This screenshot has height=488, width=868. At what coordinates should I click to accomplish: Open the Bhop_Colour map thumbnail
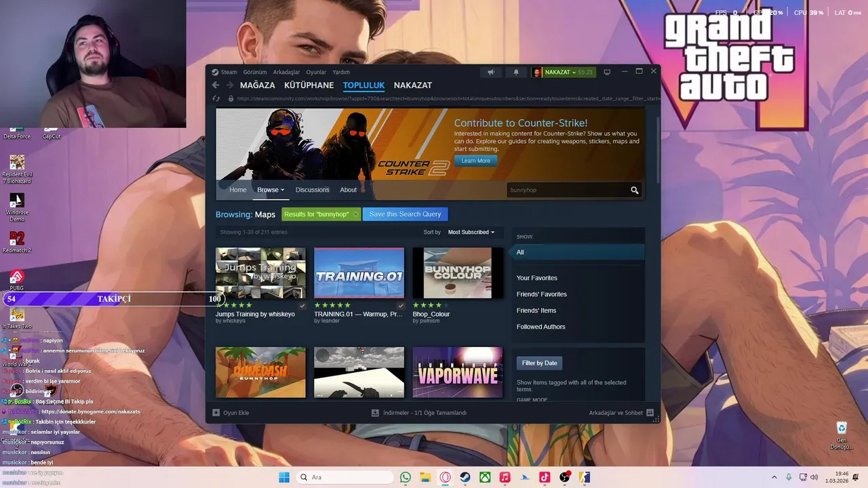(x=458, y=272)
